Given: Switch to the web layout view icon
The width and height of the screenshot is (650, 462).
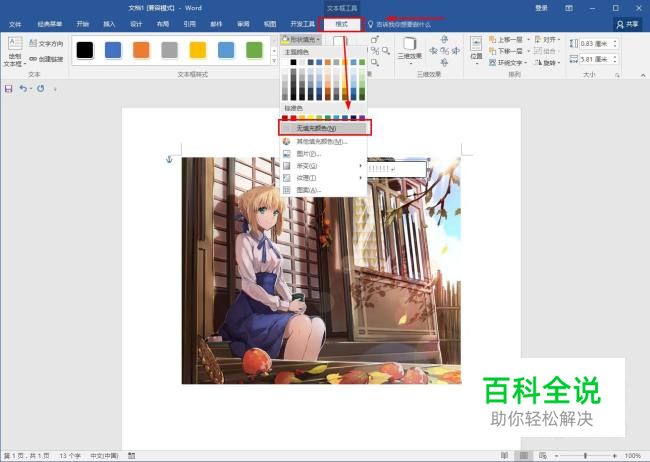Looking at the screenshot, I should [543, 455].
